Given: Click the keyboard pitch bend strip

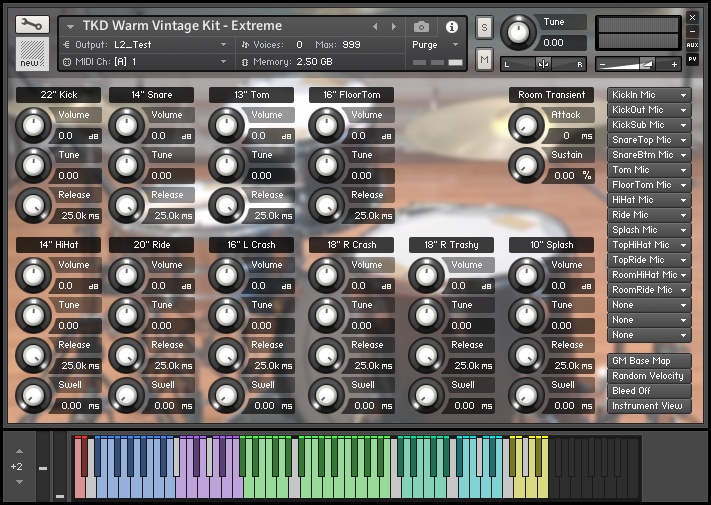Looking at the screenshot, I should pyautogui.click(x=43, y=466).
